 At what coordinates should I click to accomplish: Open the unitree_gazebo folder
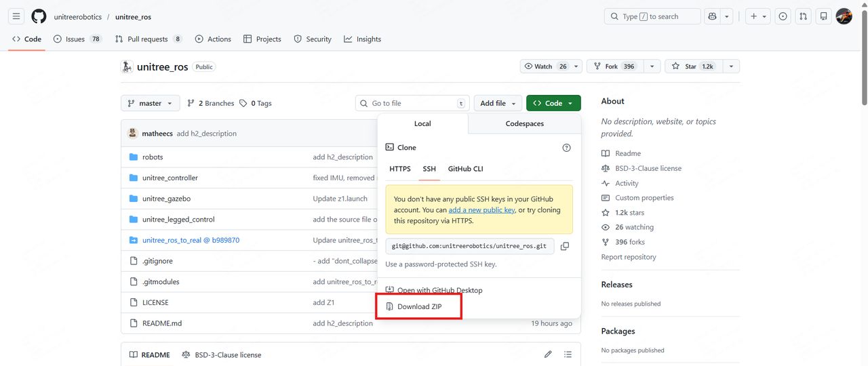point(166,199)
